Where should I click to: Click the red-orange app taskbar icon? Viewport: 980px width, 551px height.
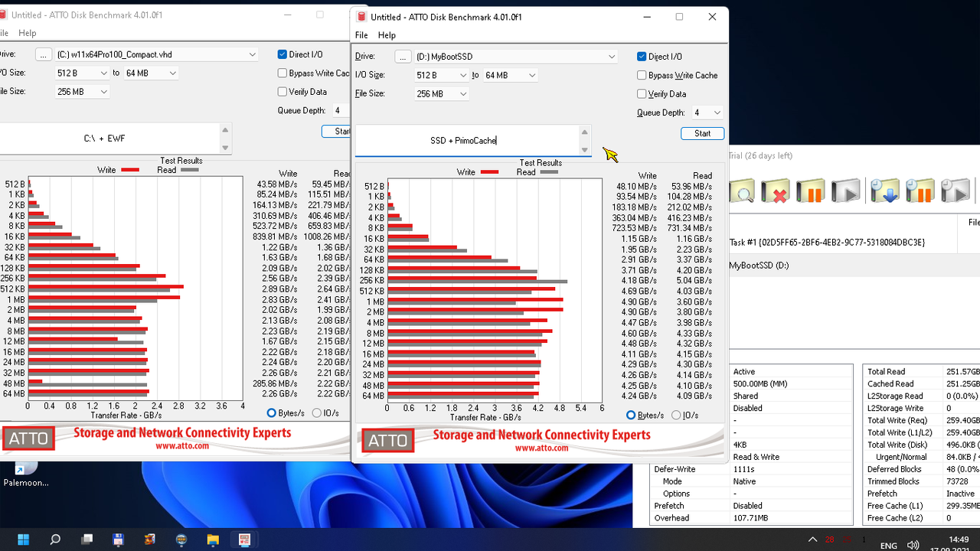point(150,539)
